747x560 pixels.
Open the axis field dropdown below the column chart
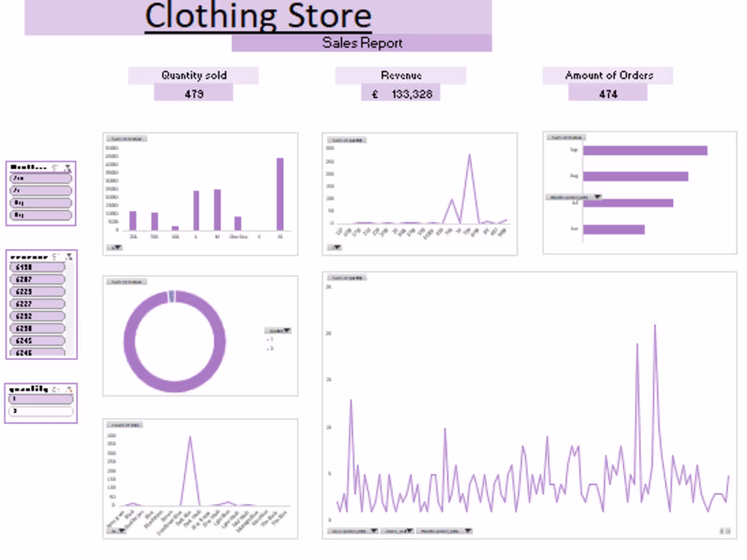click(115, 248)
